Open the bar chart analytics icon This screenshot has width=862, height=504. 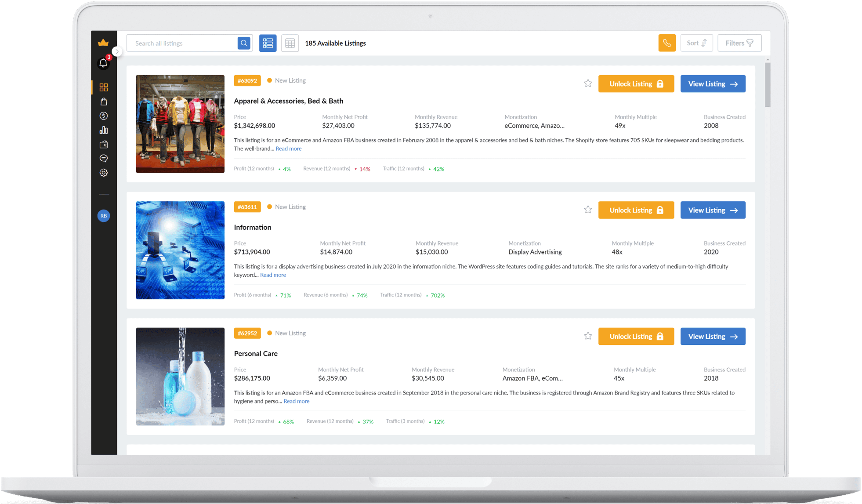point(104,130)
